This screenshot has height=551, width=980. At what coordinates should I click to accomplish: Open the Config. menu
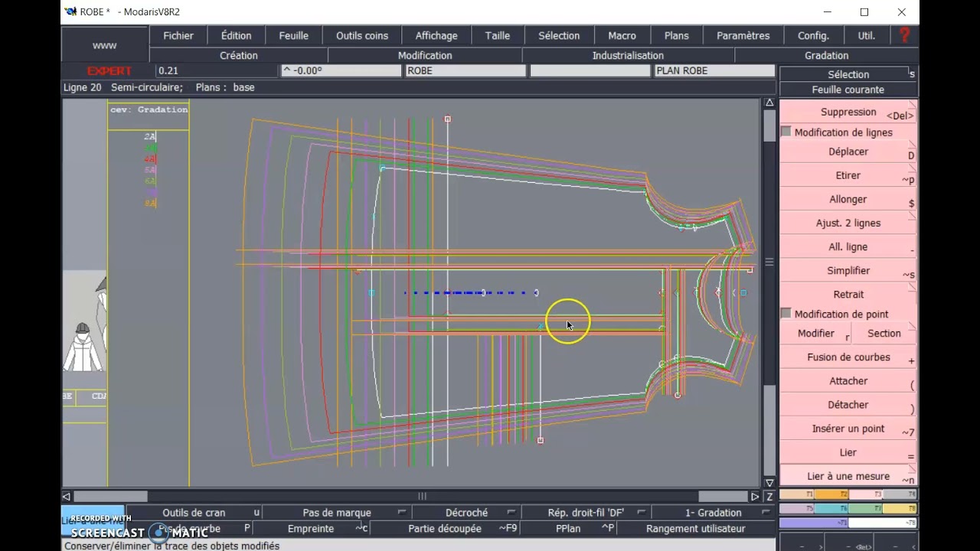[x=813, y=36]
